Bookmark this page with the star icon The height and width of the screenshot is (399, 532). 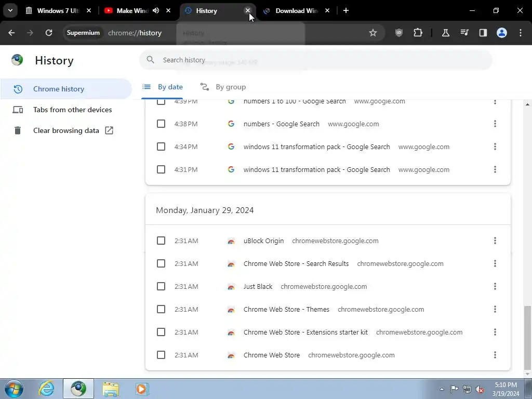pyautogui.click(x=373, y=33)
